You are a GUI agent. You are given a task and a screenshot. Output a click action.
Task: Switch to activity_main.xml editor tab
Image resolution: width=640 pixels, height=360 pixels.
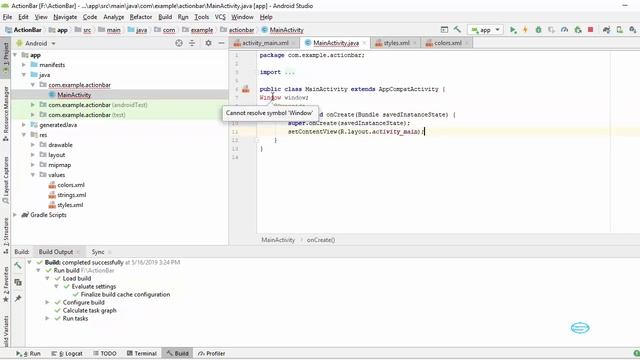264,43
